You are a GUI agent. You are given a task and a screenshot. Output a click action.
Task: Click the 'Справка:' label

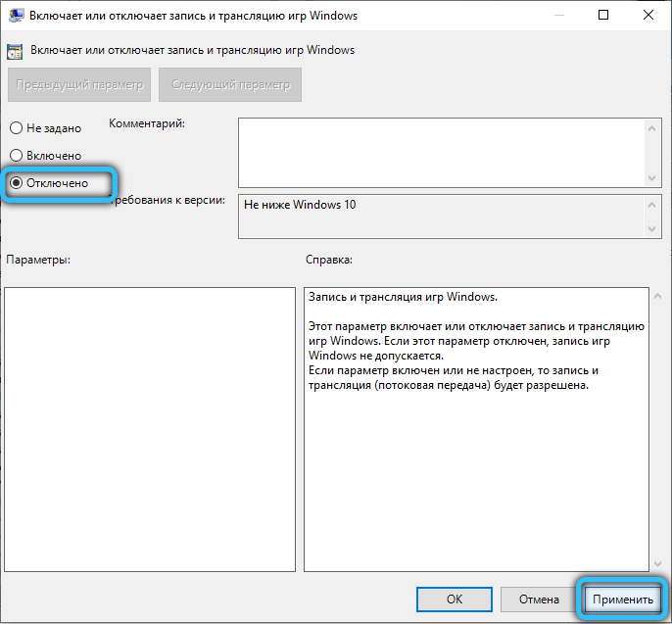pyautogui.click(x=329, y=260)
